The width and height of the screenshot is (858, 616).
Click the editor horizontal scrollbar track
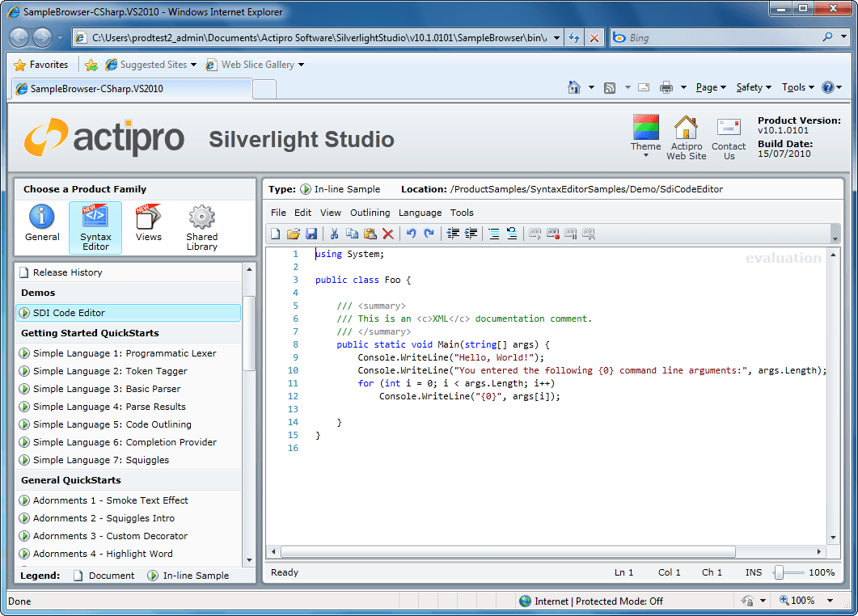tap(546, 551)
